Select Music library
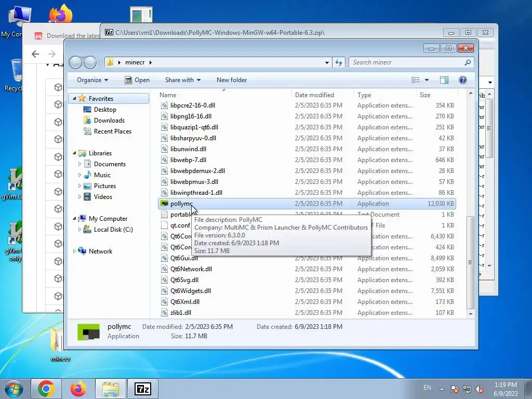This screenshot has width=532, height=399. (x=102, y=175)
